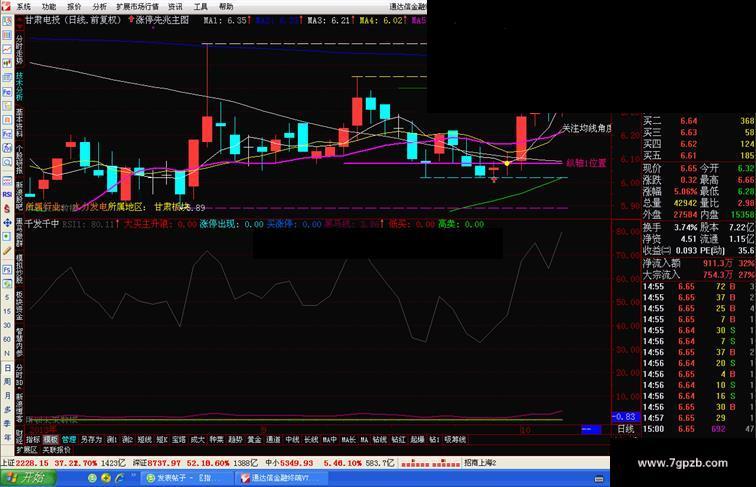
Task: Open the 系统 menu
Action: (24, 7)
